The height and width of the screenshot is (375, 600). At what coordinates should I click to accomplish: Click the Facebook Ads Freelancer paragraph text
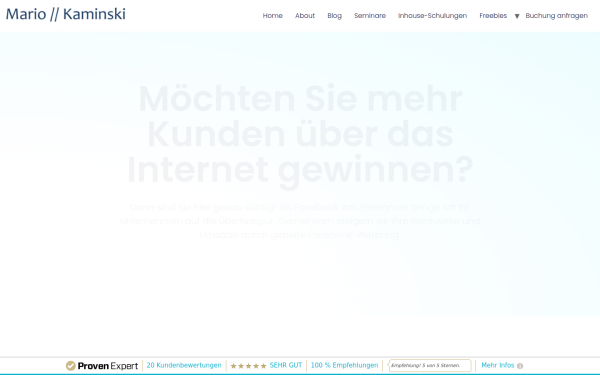(300, 221)
